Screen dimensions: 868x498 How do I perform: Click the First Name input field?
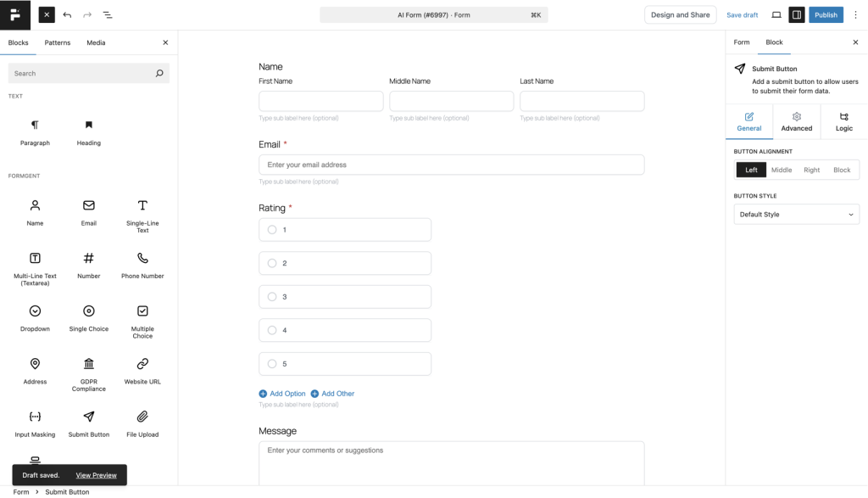[321, 101]
